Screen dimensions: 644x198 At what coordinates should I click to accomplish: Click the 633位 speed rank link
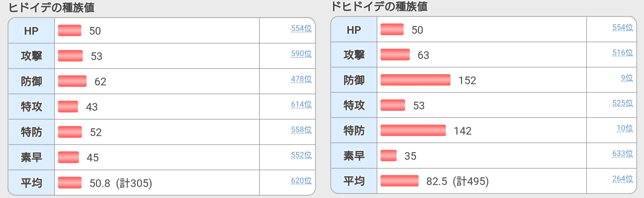pos(623,153)
